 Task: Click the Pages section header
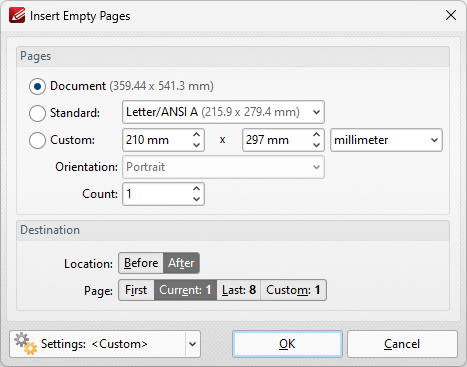[x=233, y=56]
